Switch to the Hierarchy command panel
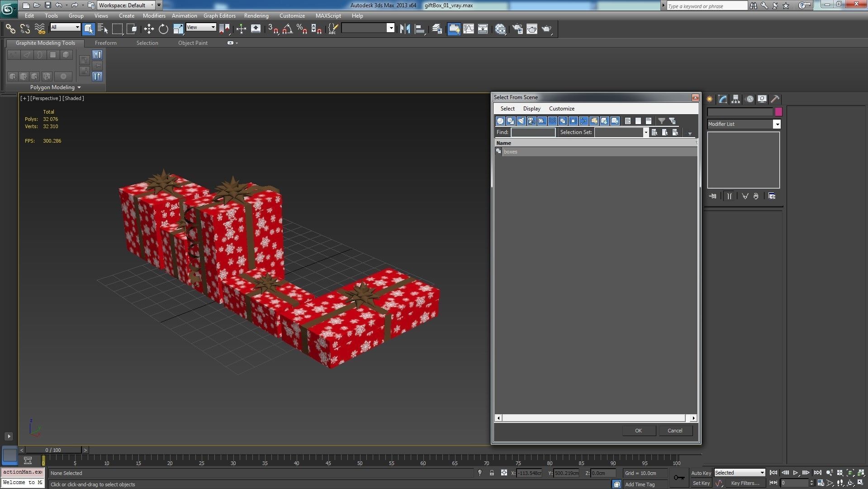This screenshot has height=489, width=868. [736, 99]
